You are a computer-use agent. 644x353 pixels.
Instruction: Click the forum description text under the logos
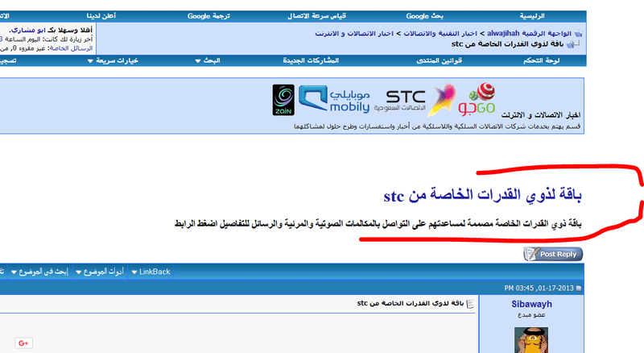437,127
